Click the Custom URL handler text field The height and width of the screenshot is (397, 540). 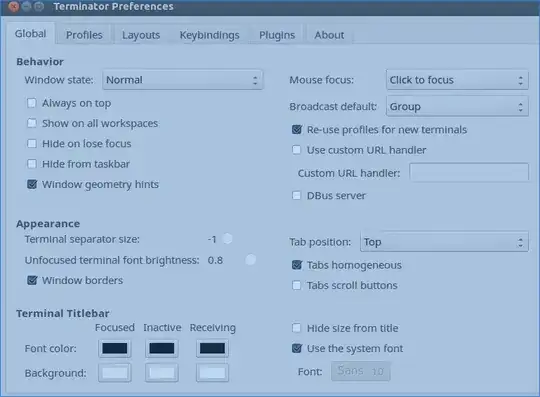(x=469, y=172)
